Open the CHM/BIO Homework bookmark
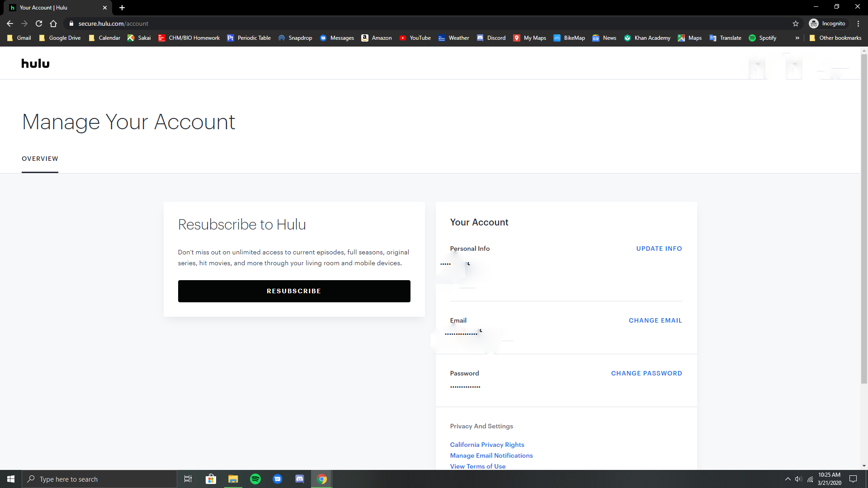Viewport: 868px width, 488px height. (x=189, y=38)
